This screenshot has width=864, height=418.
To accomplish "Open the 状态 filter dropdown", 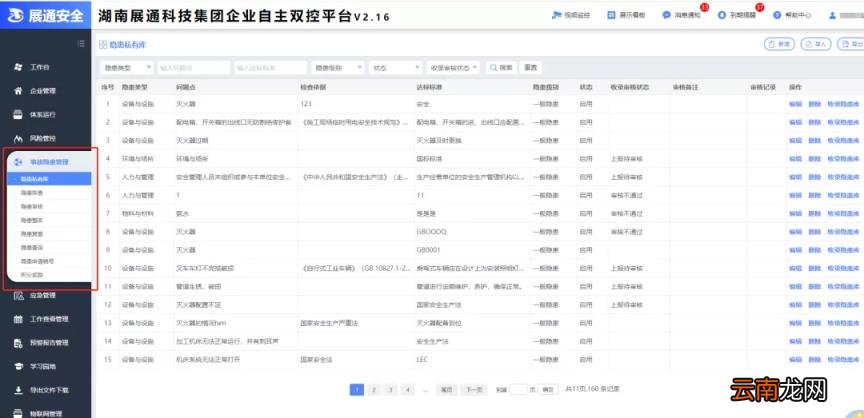I will point(396,68).
